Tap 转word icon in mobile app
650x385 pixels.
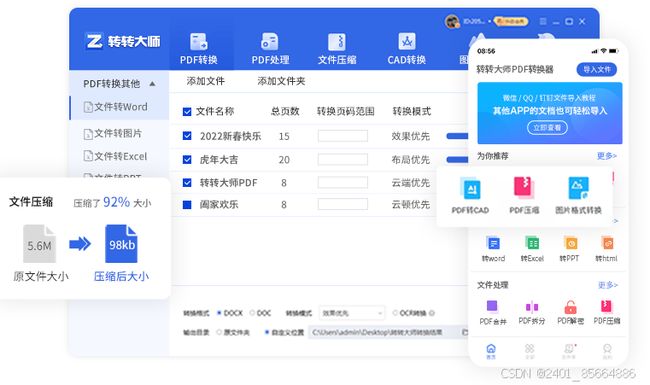pos(493,243)
